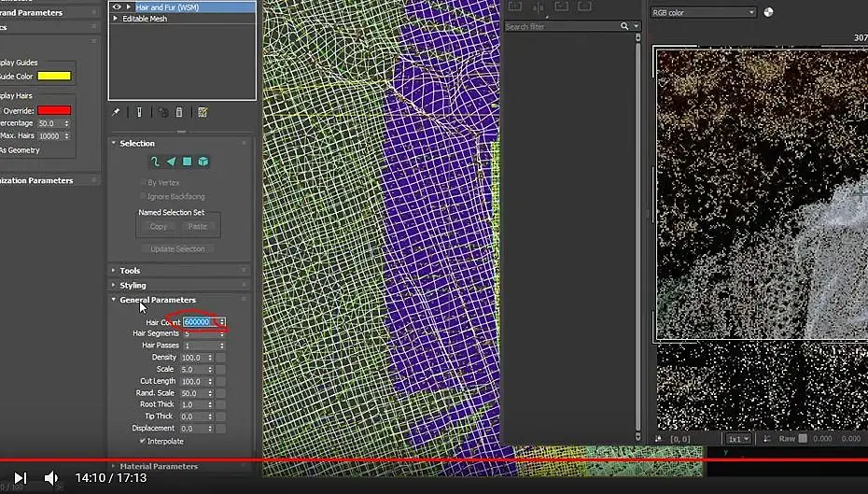
Task: Click the Pin Stack icon
Action: click(x=117, y=112)
